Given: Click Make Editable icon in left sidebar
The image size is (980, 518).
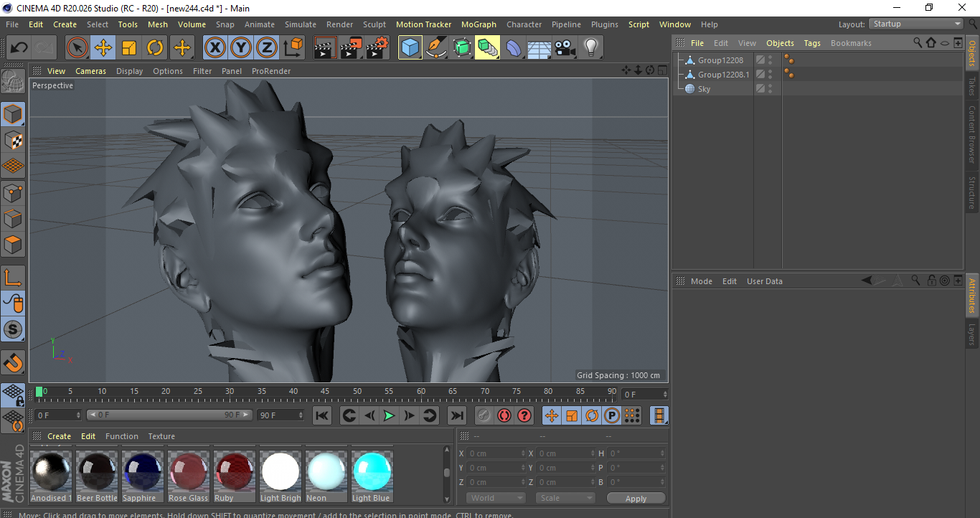Looking at the screenshot, I should coord(13,81).
